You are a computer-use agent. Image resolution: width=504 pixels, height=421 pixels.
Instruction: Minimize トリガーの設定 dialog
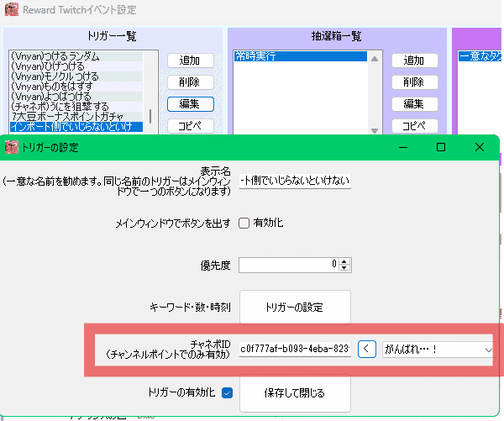(x=403, y=147)
